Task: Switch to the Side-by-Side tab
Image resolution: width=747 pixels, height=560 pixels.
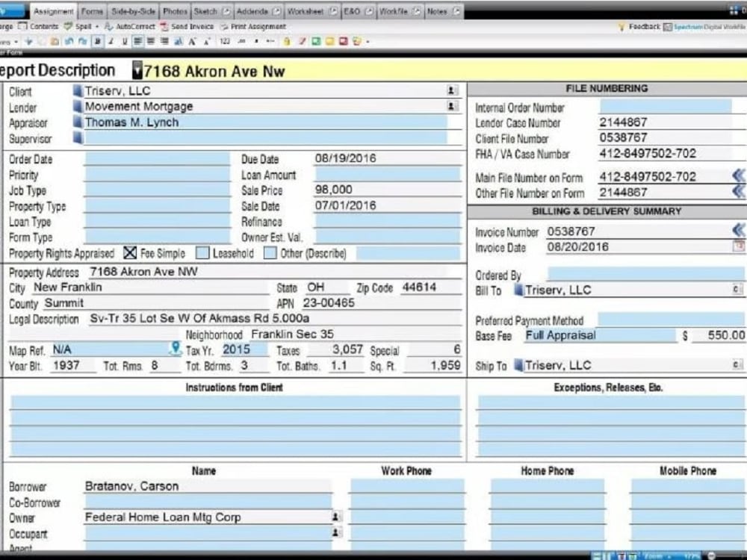Action: click(133, 11)
